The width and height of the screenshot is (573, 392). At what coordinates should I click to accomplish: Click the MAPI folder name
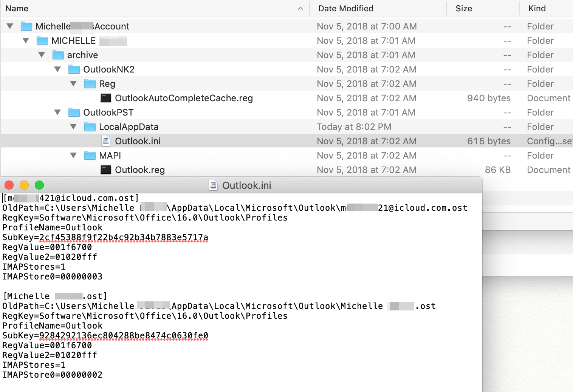pos(110,155)
